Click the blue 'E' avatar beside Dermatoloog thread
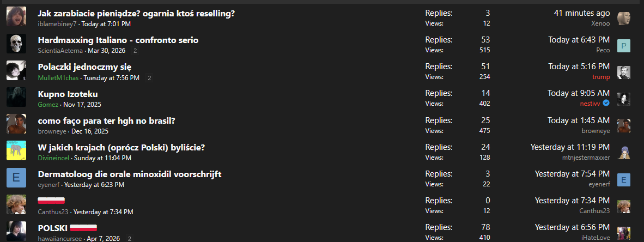 (16, 178)
